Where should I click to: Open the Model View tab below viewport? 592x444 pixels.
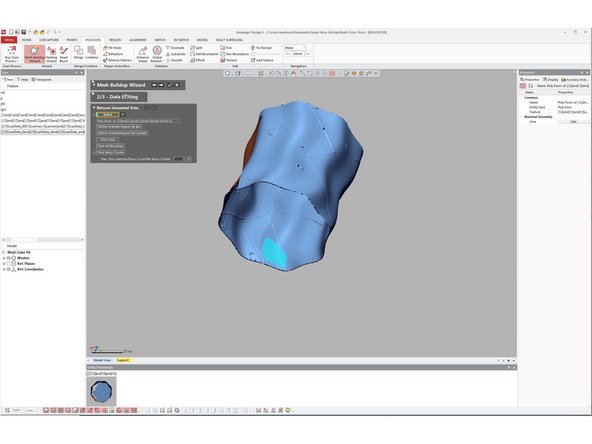pos(102,360)
